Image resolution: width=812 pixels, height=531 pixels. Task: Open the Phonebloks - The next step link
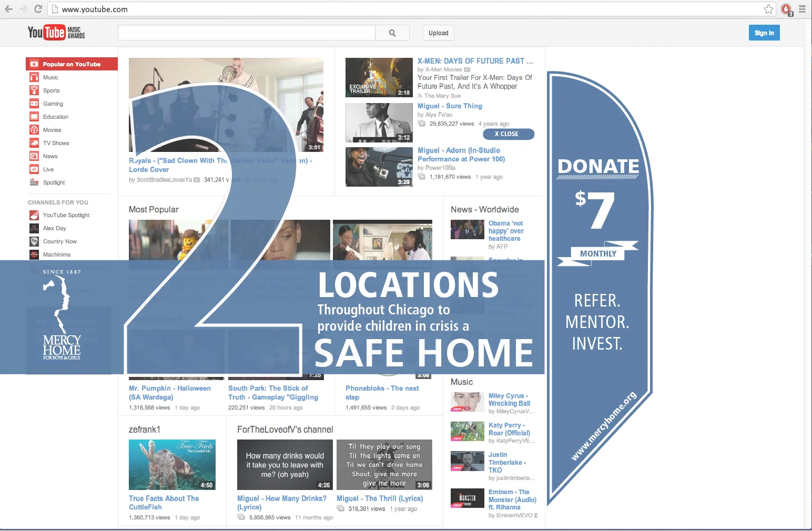382,393
